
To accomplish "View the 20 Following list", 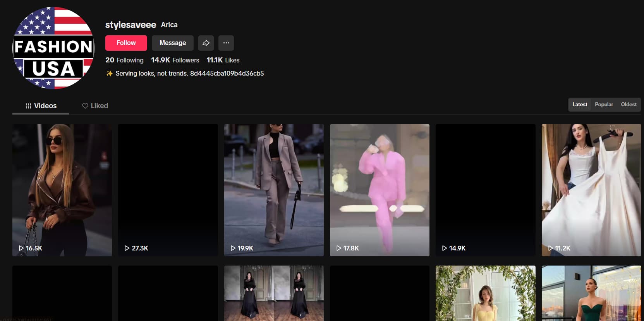I will 124,60.
